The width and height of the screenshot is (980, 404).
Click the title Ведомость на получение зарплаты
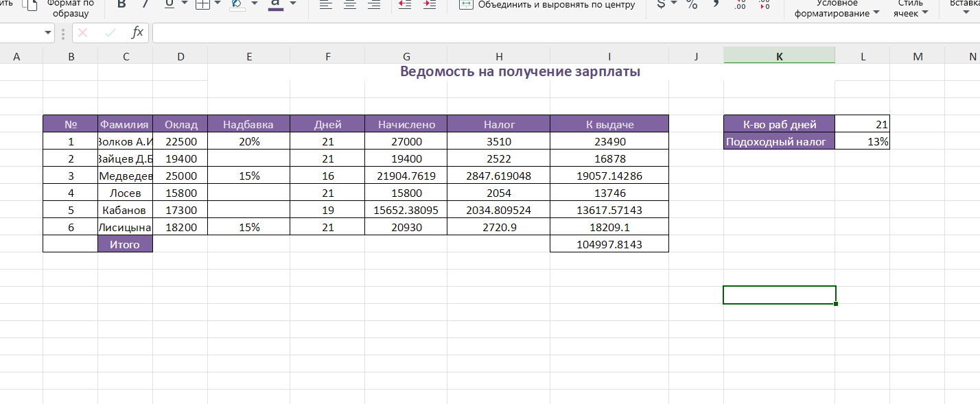[520, 71]
